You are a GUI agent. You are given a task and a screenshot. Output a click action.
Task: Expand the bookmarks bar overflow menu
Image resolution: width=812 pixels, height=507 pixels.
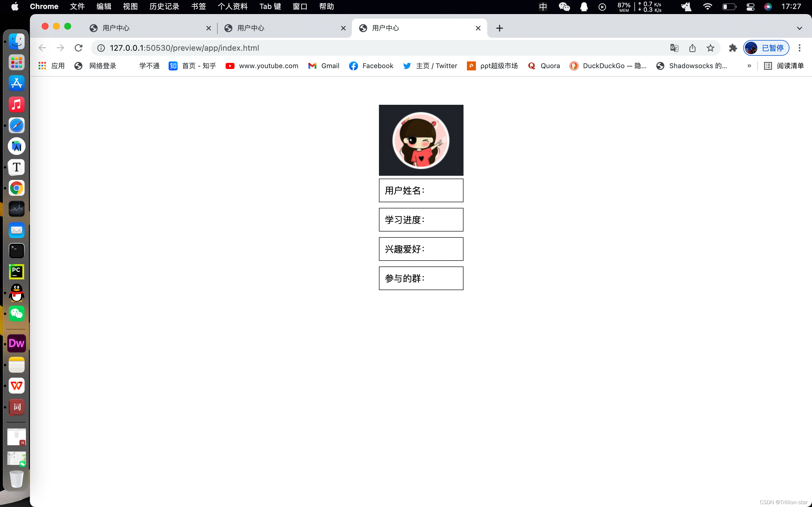click(750, 65)
